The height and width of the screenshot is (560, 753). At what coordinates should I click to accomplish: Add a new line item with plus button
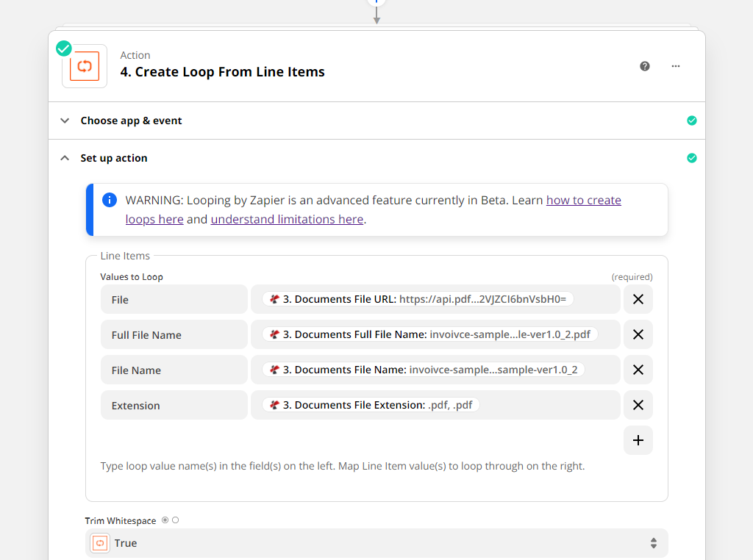point(638,440)
